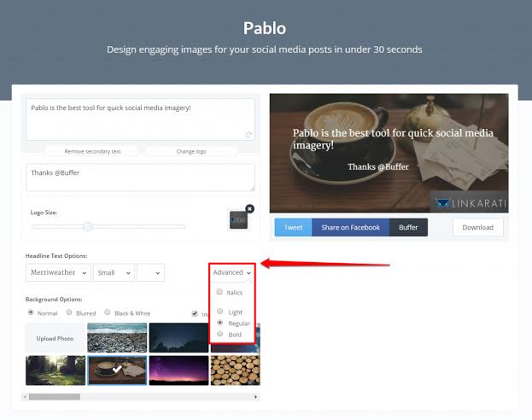
Task: Click the Logo Size label
Action: tap(44, 213)
